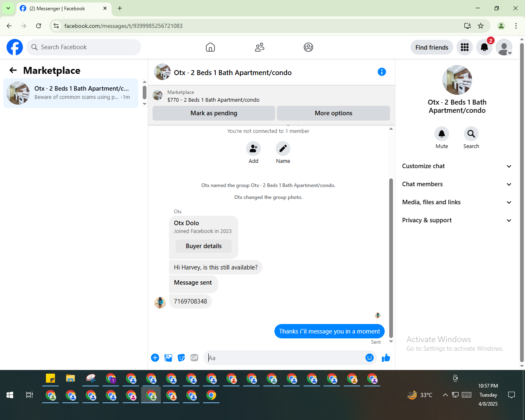Viewport: 525px width, 420px height.
Task: Open the Facebook logo home link
Action: tap(15, 47)
